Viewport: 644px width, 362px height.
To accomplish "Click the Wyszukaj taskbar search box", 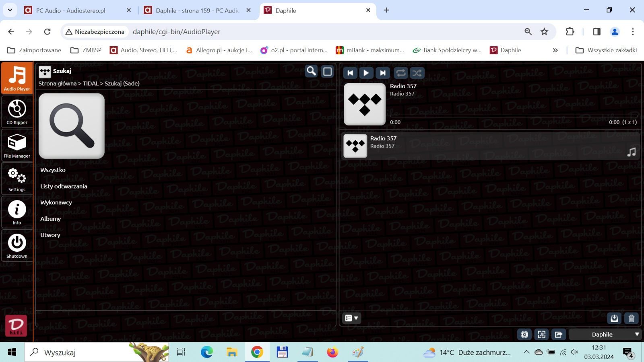I will (x=97, y=352).
